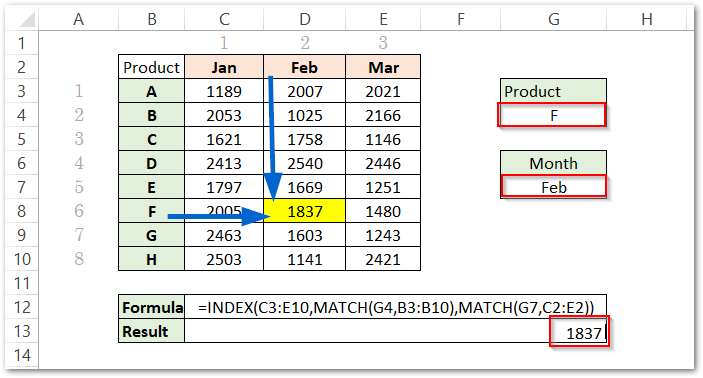Click the "Jan" header cell
703x378 pixels.
pyautogui.click(x=224, y=67)
